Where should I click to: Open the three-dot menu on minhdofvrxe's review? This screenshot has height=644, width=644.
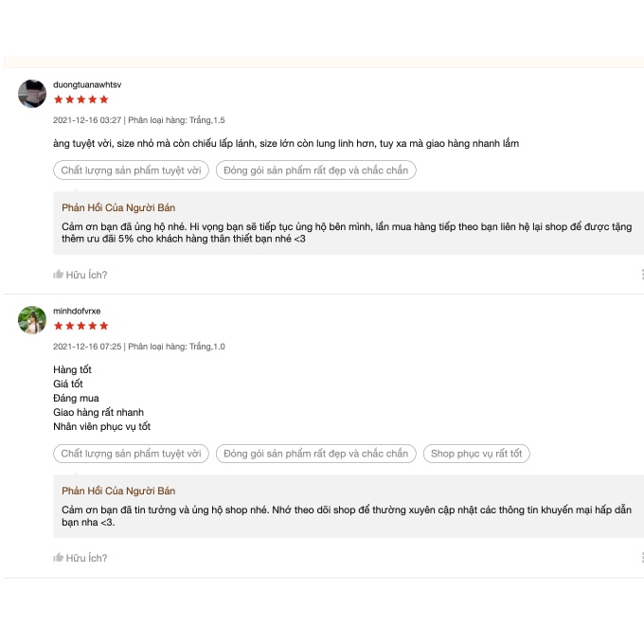[641, 558]
